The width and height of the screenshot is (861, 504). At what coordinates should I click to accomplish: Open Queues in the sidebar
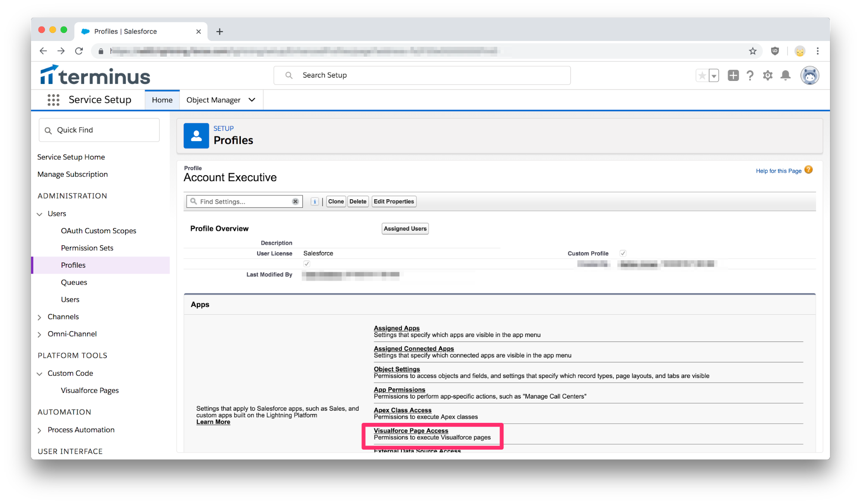click(x=74, y=282)
